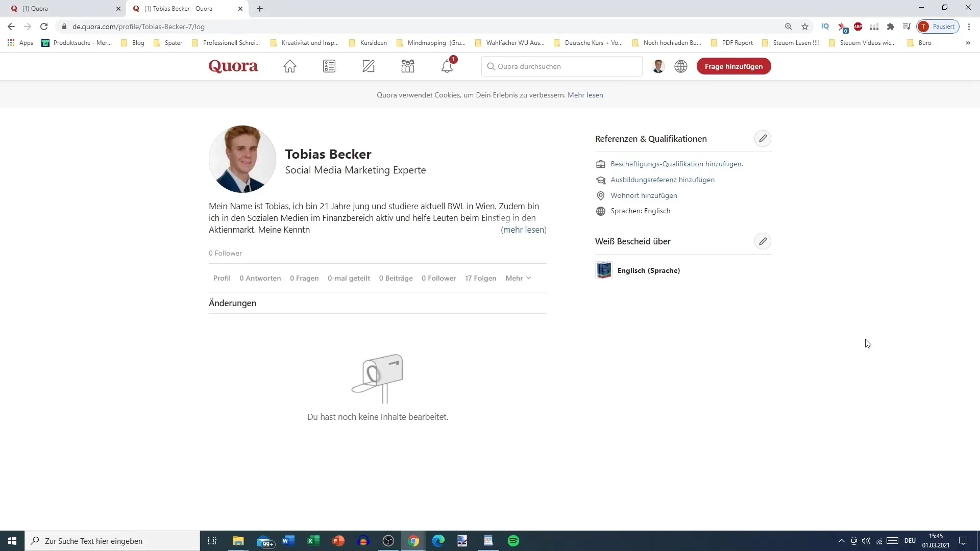The width and height of the screenshot is (980, 551).
Task: Select the 0 Beiträge tab
Action: tap(396, 278)
